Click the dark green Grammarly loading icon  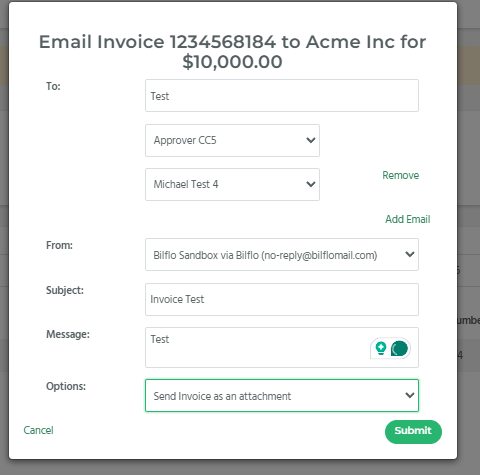click(399, 348)
